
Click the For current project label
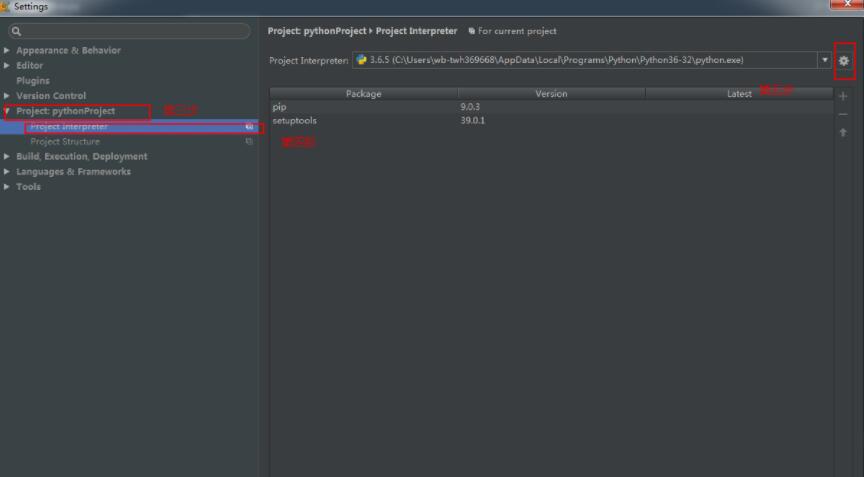tap(517, 31)
